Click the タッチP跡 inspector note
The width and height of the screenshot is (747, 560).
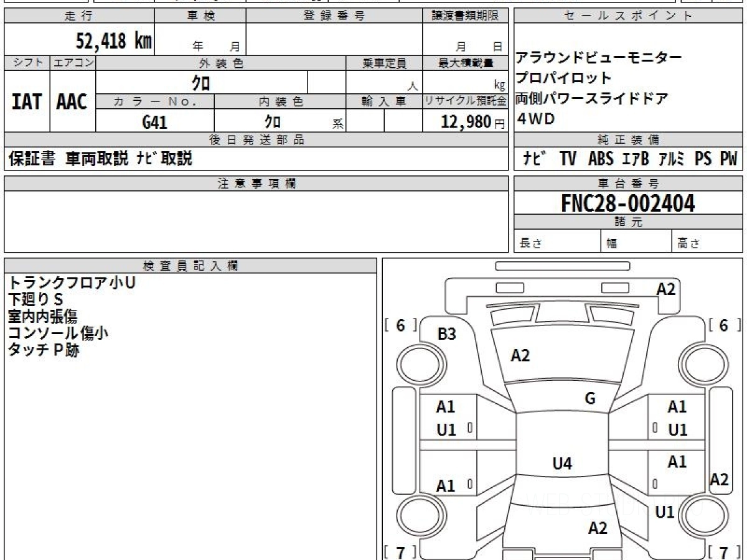(x=44, y=350)
